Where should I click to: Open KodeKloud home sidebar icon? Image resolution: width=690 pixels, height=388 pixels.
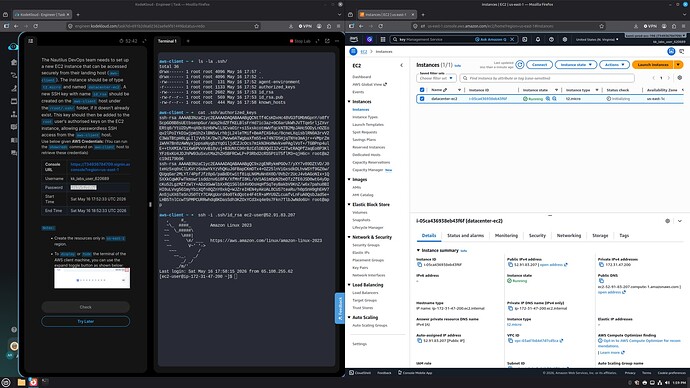click(x=14, y=62)
